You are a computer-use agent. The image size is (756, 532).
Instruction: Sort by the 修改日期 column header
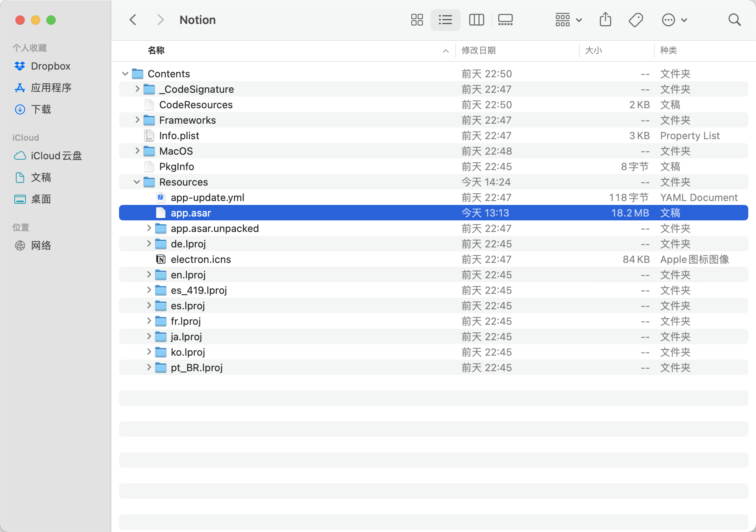[x=478, y=50]
